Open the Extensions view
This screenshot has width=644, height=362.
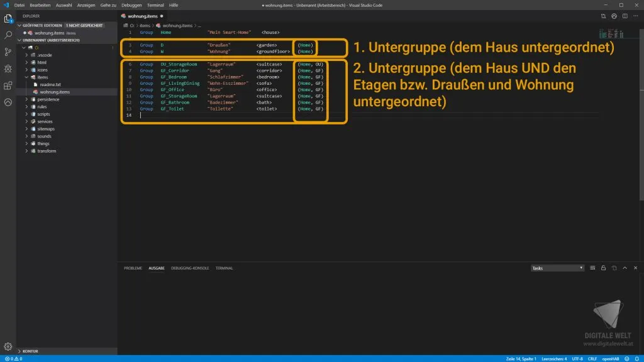tap(8, 85)
